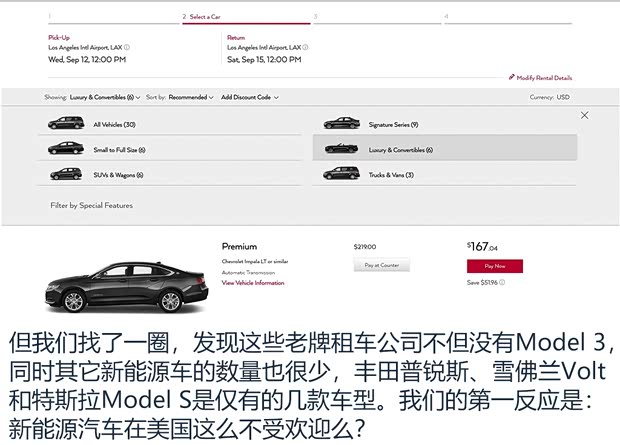The height and width of the screenshot is (445, 620).
Task: Click the info icon next to Save $51.96
Action: tap(502, 282)
